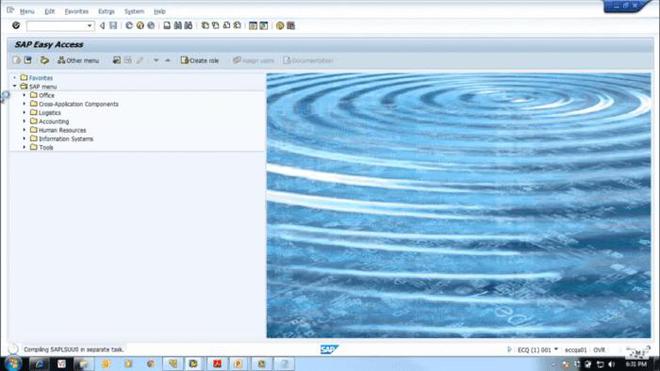Click the First Page navigation icon
The height and width of the screenshot is (371, 660).
tap(205, 26)
